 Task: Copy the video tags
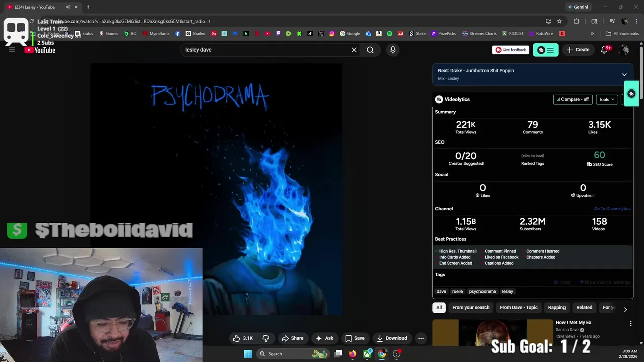click(x=562, y=282)
